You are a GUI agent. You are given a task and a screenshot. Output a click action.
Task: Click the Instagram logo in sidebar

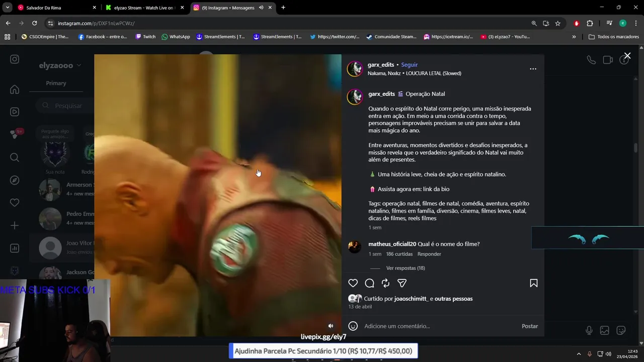15,59
